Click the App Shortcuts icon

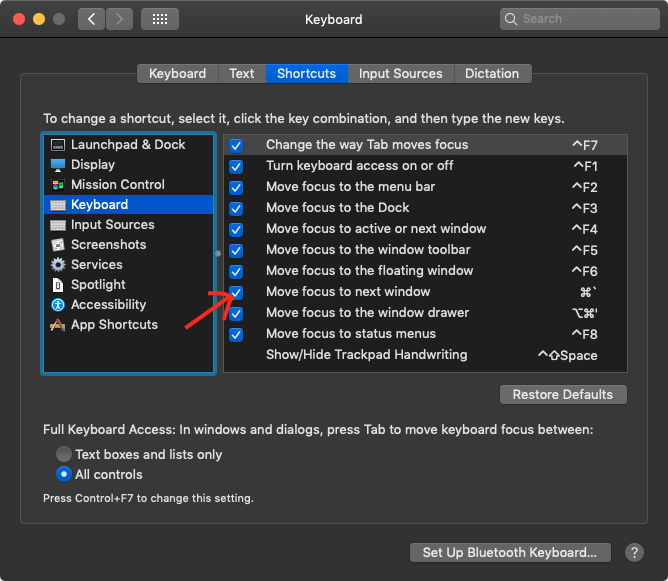tap(58, 325)
